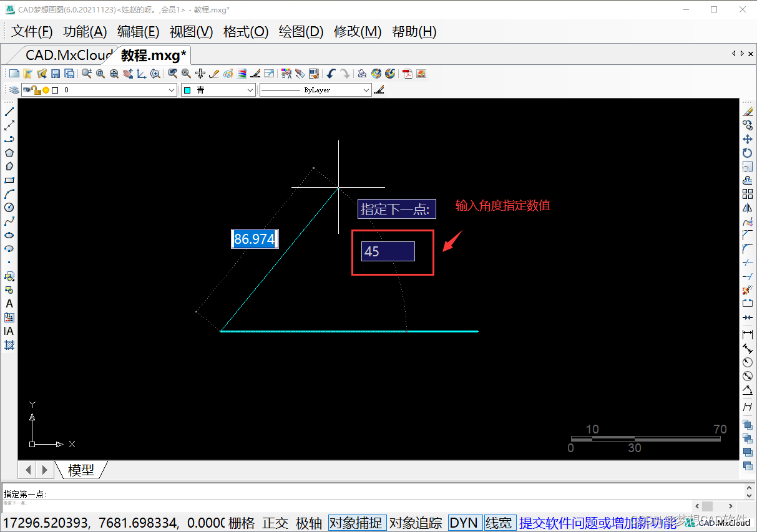This screenshot has height=532, width=757.
Task: Open the 绘图(D) menu
Action: 301,32
